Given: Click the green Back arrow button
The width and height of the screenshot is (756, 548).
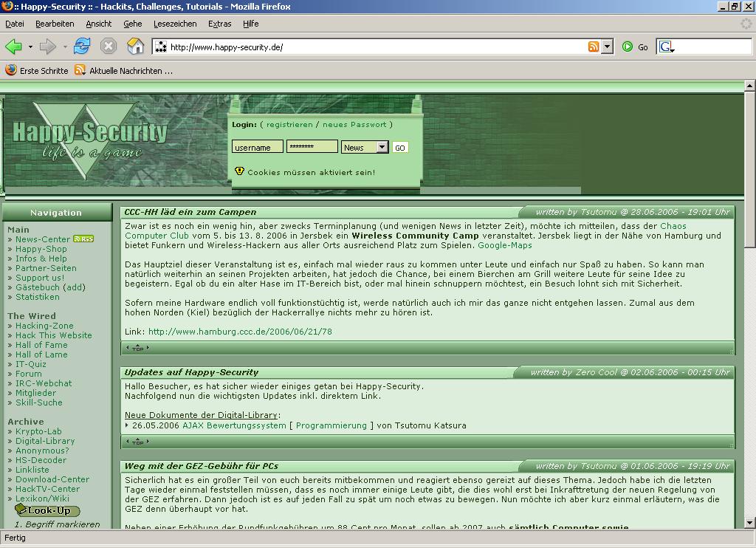Looking at the screenshot, I should pos(13,47).
